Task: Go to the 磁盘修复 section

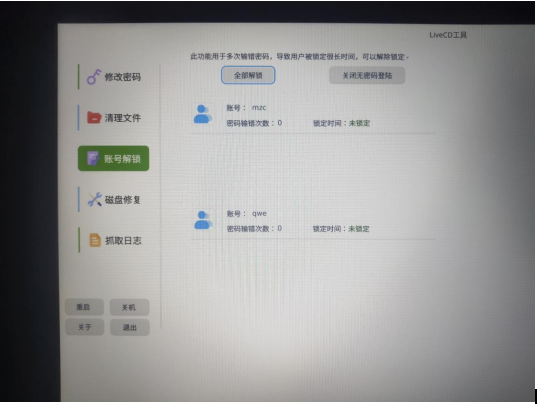Action: (x=114, y=199)
